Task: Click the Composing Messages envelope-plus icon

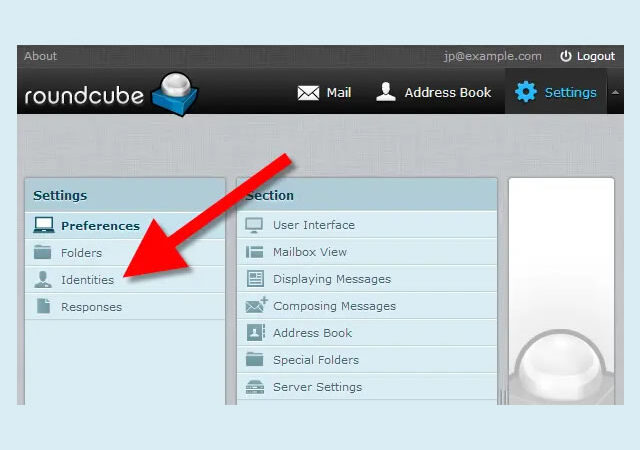Action: click(256, 305)
